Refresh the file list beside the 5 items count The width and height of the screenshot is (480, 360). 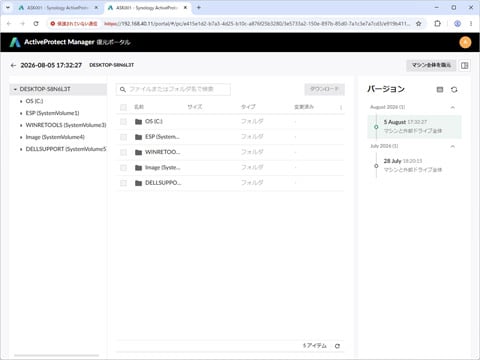(337, 346)
